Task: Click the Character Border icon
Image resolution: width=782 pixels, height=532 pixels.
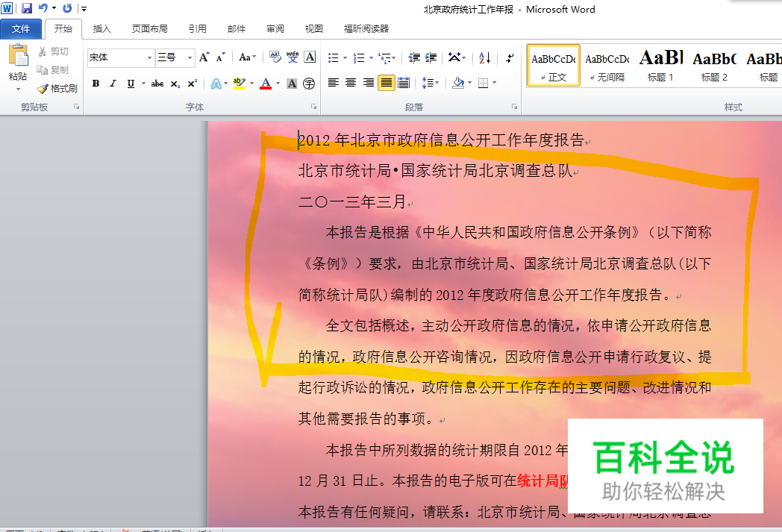Action: (310, 57)
